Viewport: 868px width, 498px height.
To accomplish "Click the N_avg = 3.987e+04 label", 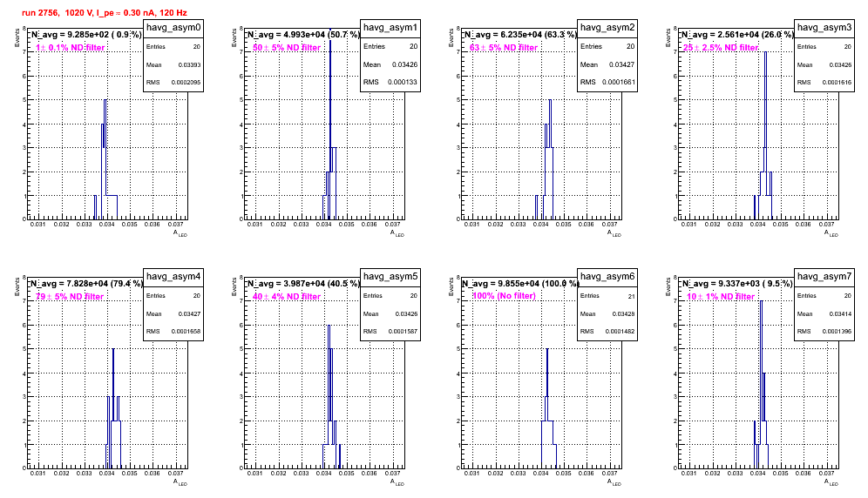I will pos(303,283).
